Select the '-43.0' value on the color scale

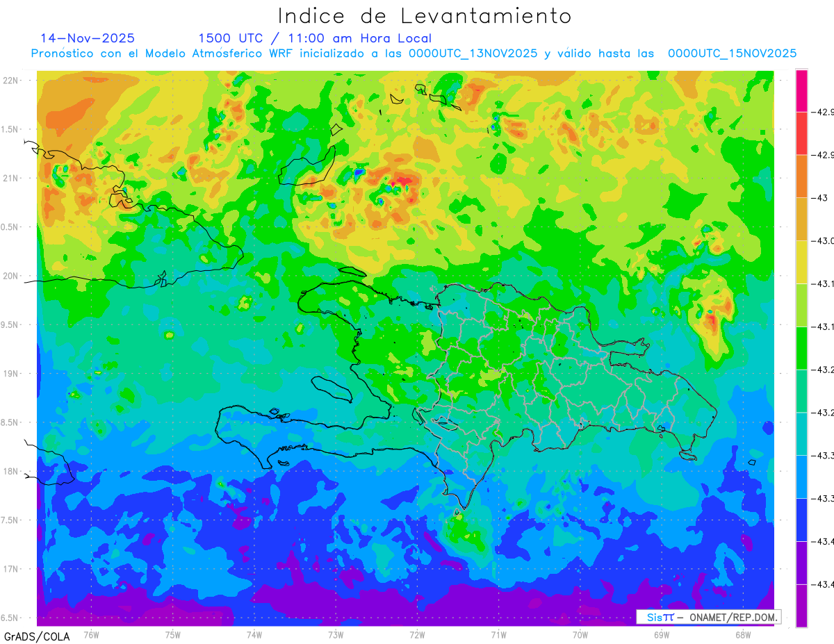823,241
